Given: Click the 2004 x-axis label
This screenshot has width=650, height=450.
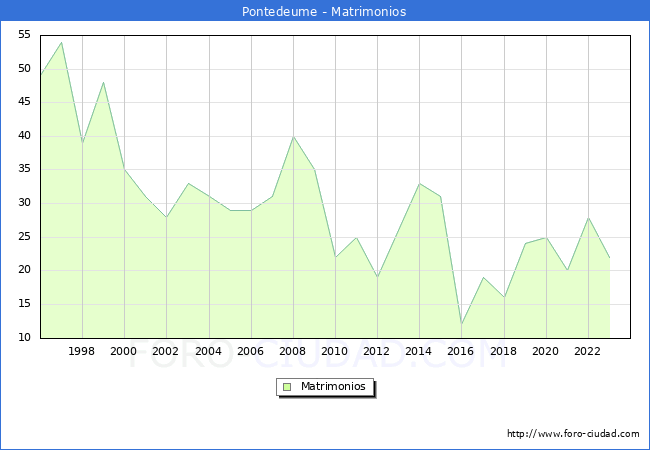Looking at the screenshot, I should [209, 351].
